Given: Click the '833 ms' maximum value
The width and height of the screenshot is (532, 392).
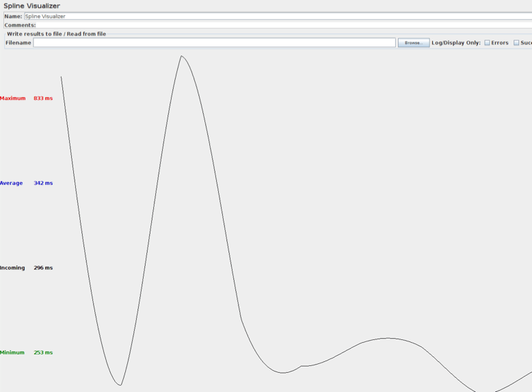Looking at the screenshot, I should [43, 99].
